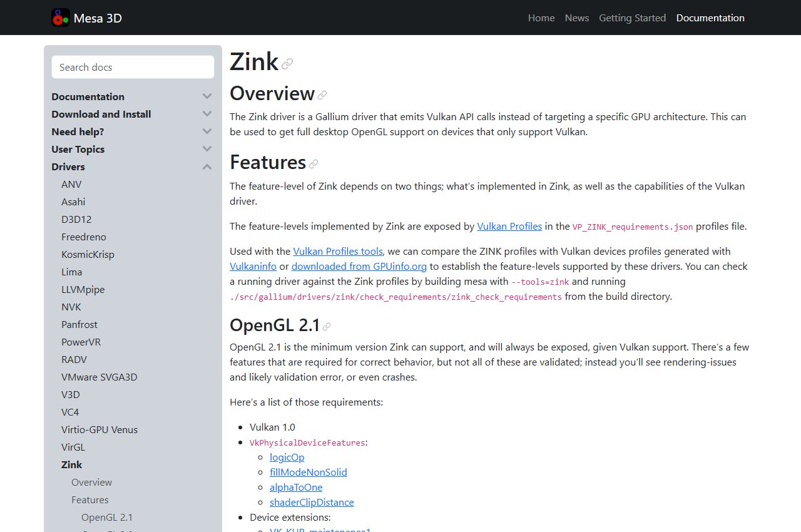Open the alphaToOne feature link
Viewport: 801px width, 532px height.
(296, 487)
